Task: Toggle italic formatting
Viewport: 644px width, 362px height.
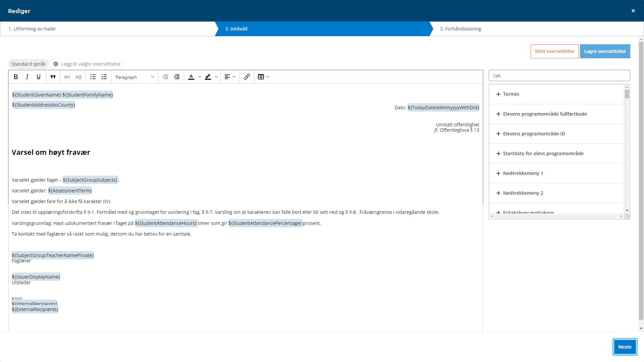Action: click(27, 77)
